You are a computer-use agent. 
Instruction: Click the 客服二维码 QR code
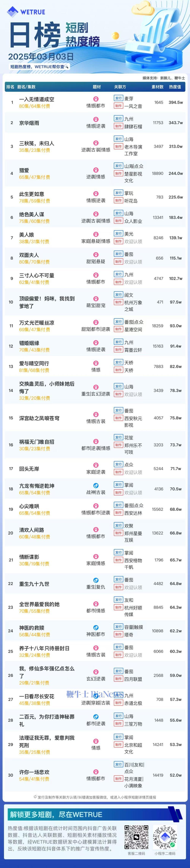(x=136, y=837)
